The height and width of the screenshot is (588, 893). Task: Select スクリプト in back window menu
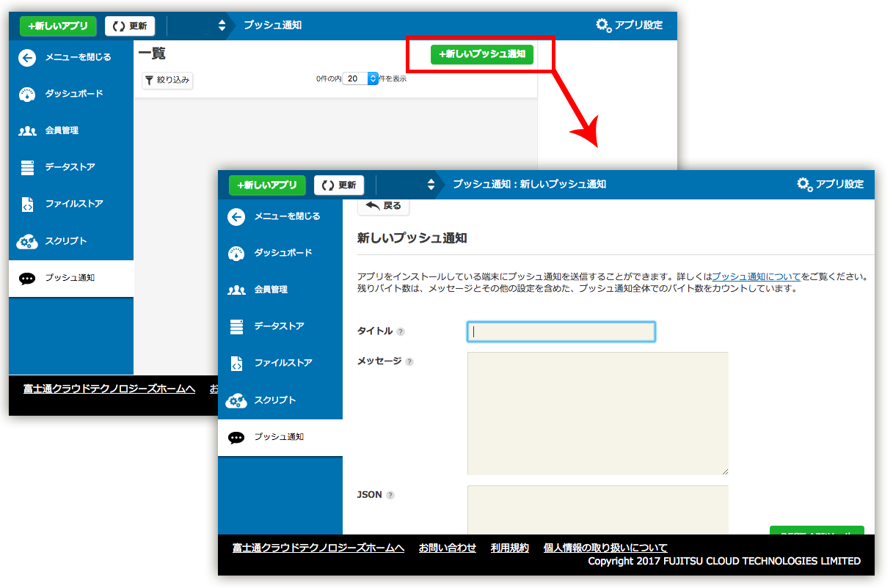coord(66,241)
